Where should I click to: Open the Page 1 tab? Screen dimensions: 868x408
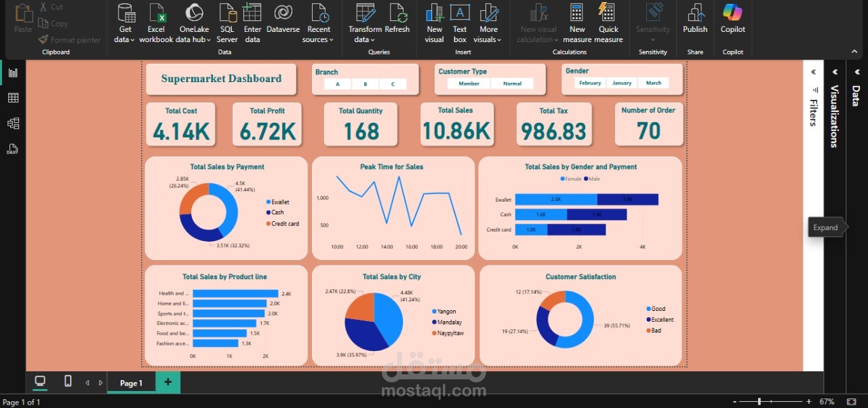pos(132,383)
